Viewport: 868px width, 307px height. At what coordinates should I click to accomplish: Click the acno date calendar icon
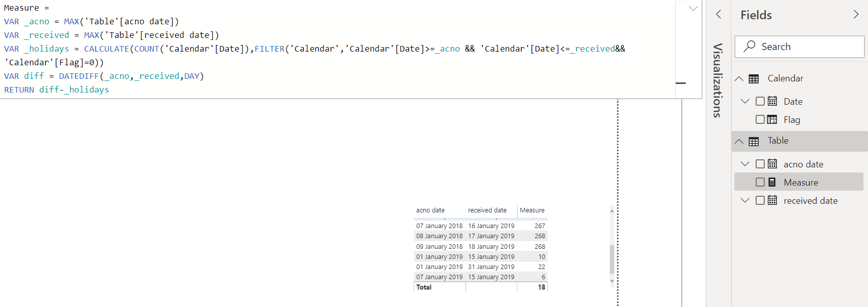point(772,164)
